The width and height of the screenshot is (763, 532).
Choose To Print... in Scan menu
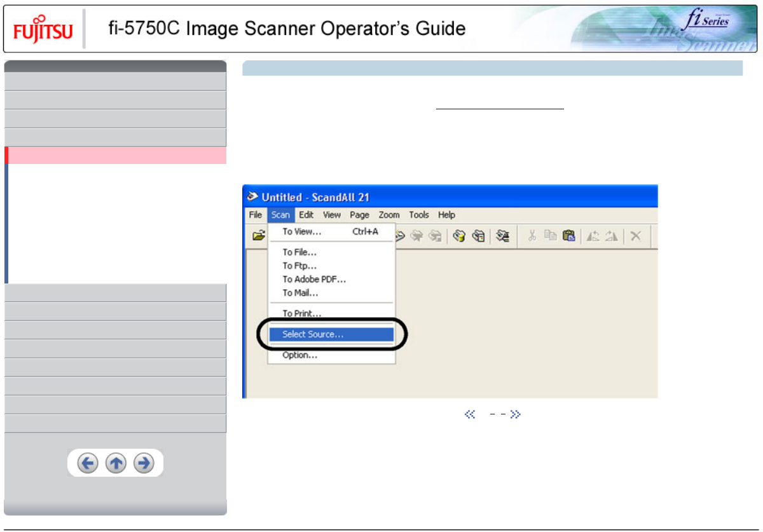point(331,313)
